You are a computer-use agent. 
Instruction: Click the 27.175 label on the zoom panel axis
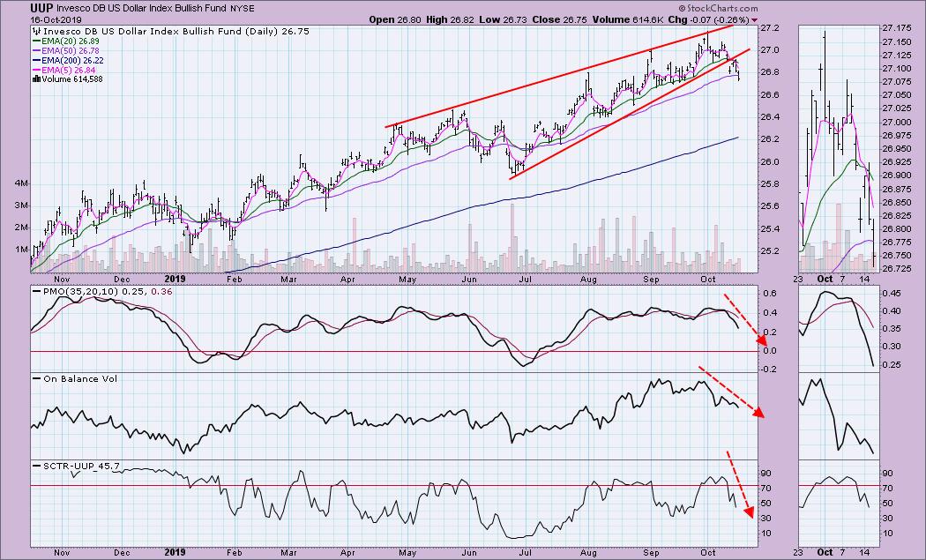click(895, 28)
